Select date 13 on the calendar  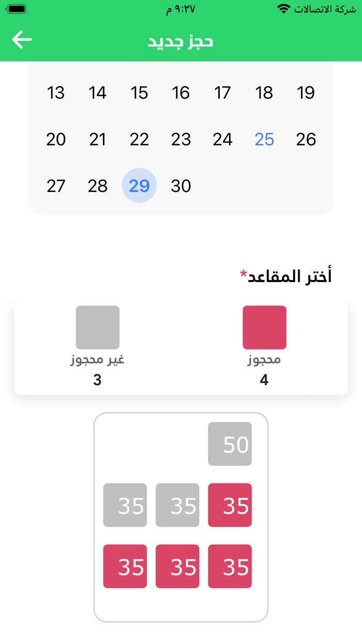[x=55, y=93]
